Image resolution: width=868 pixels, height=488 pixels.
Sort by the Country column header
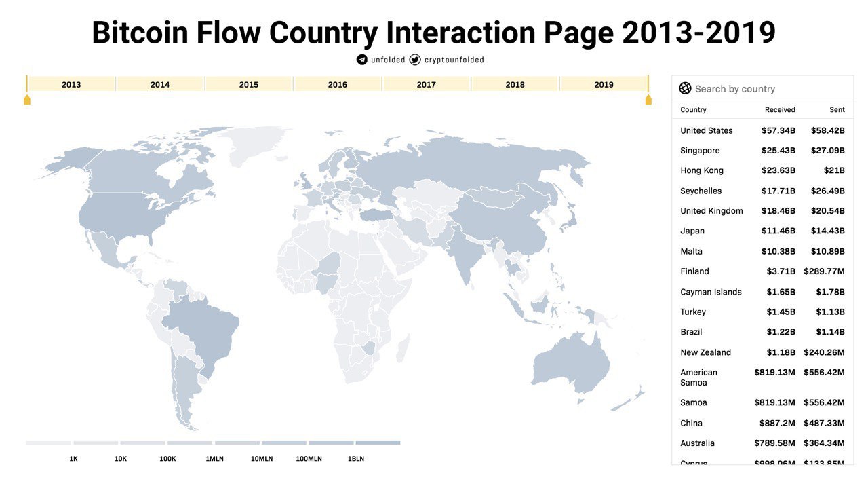(693, 109)
